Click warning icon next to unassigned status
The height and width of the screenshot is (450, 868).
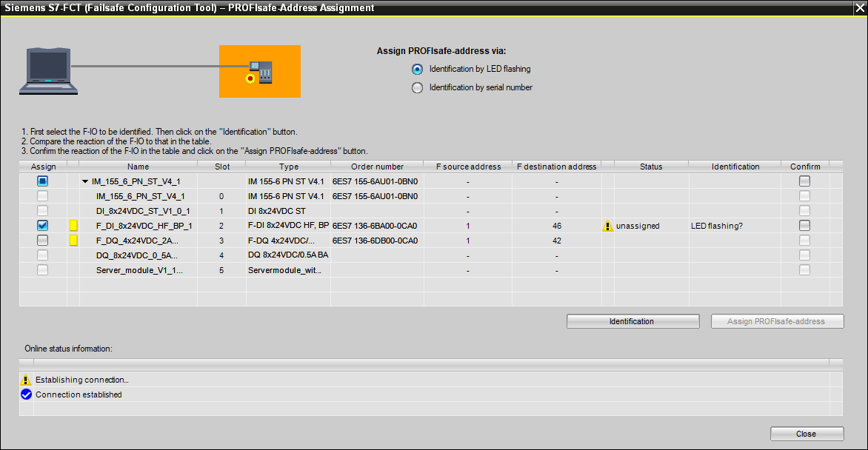[608, 226]
